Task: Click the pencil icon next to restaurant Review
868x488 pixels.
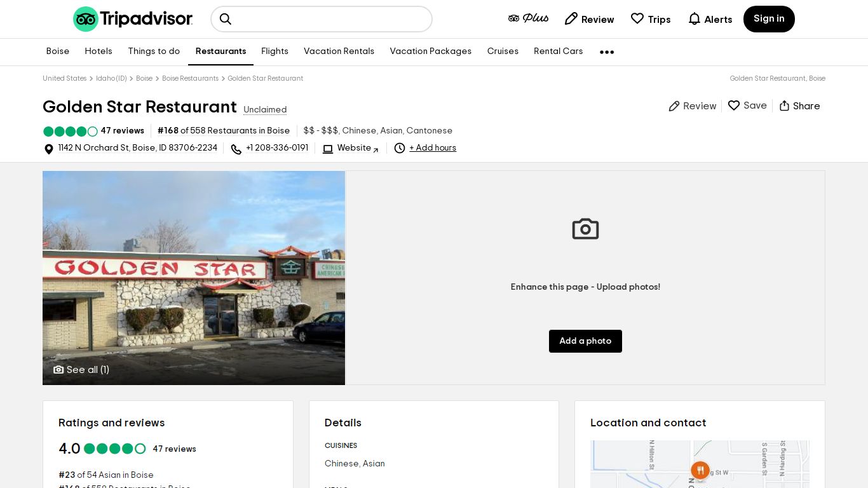Action: (674, 106)
